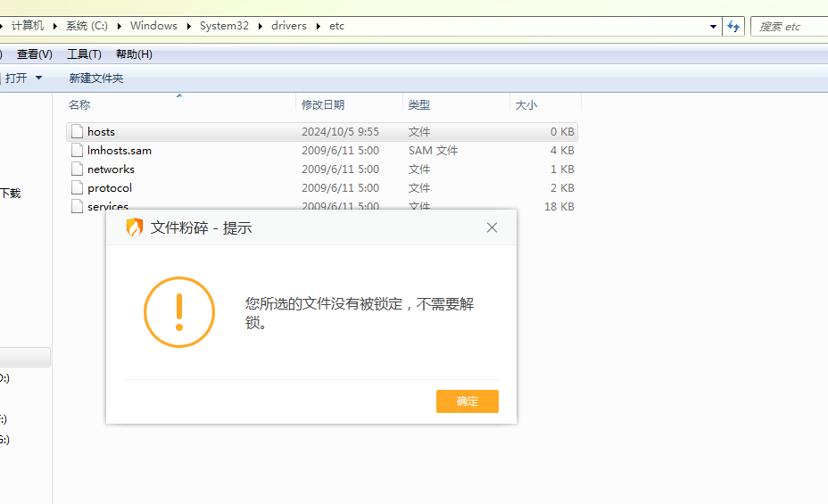Click the orange exclamation warning icon

coord(179,312)
